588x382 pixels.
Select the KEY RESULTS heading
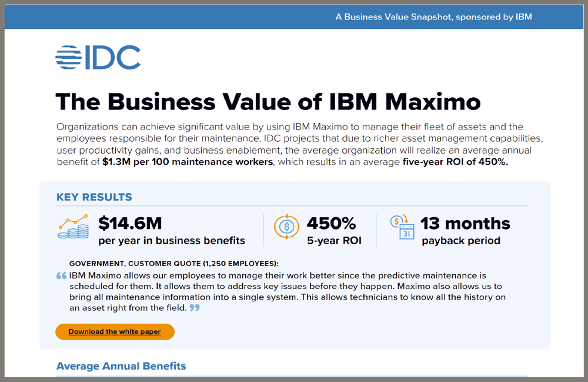[x=94, y=197]
